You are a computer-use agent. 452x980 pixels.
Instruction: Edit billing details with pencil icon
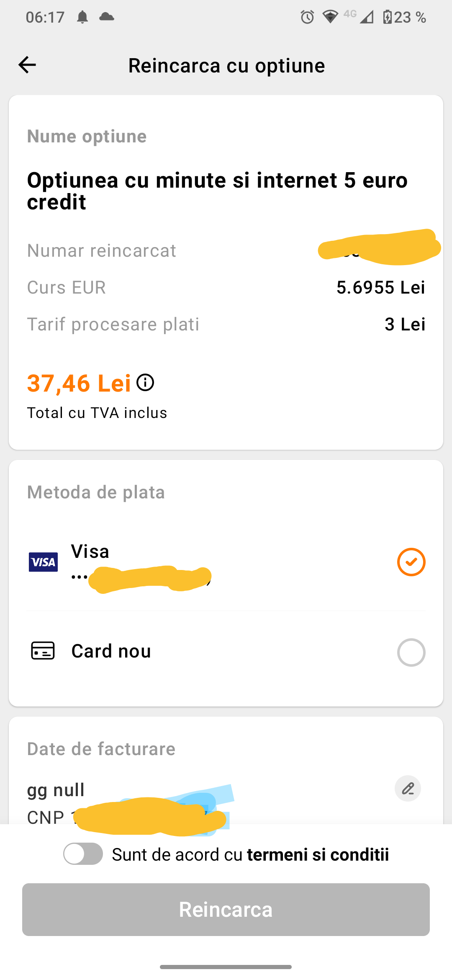point(408,789)
